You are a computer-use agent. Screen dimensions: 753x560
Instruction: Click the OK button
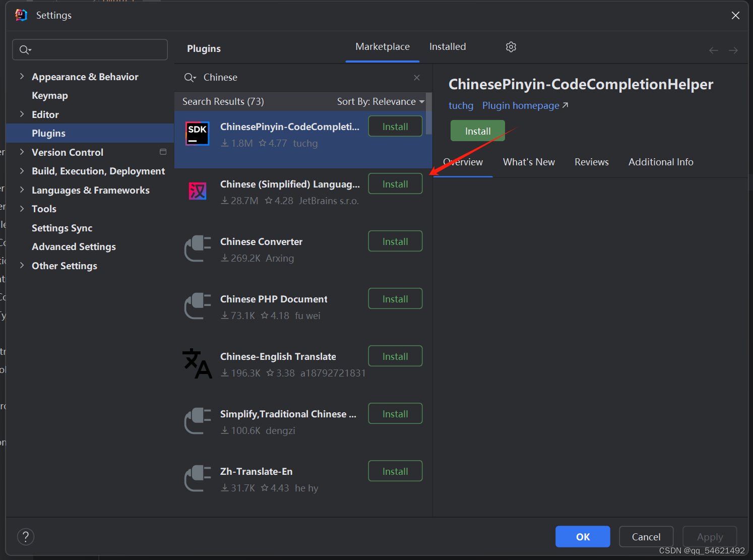pos(583,537)
